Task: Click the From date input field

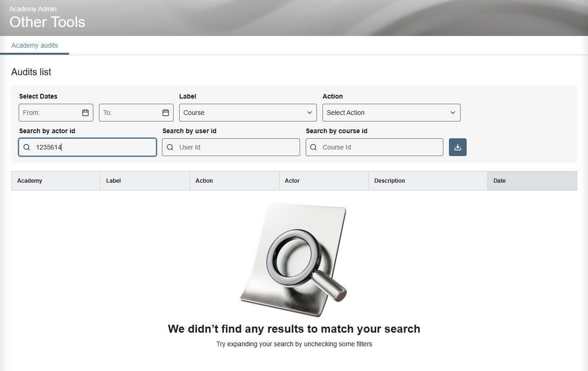Action: click(51, 112)
